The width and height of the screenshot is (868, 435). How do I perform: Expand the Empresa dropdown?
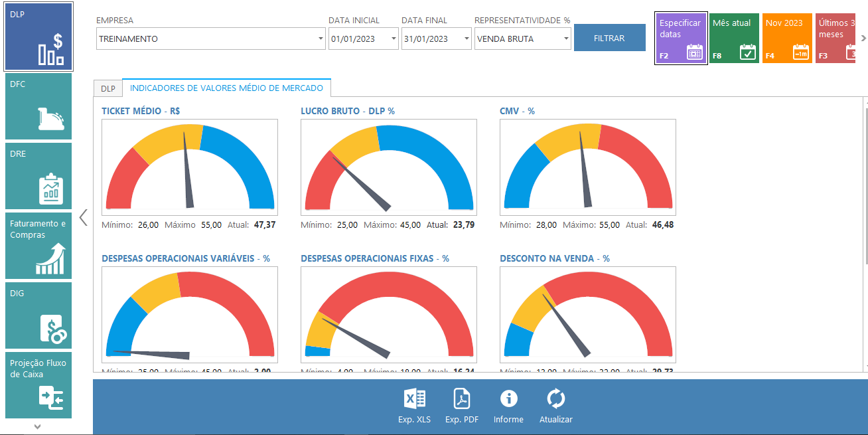(x=321, y=39)
